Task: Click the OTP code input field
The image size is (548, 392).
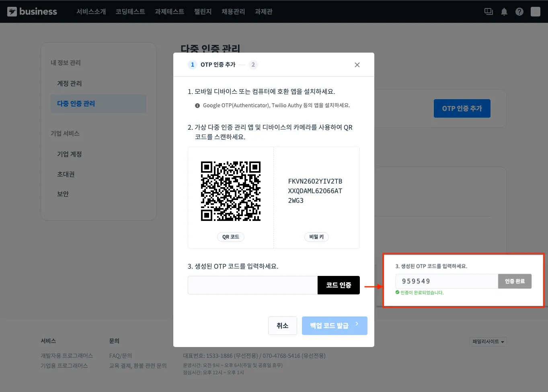Action: (x=253, y=285)
